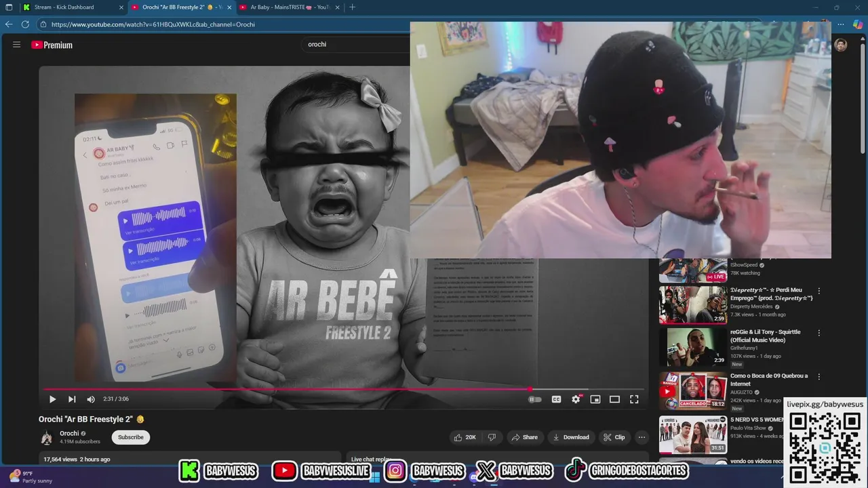Toggle closed captions (CC) on the video
Image resolution: width=868 pixels, height=488 pixels.
(x=556, y=399)
